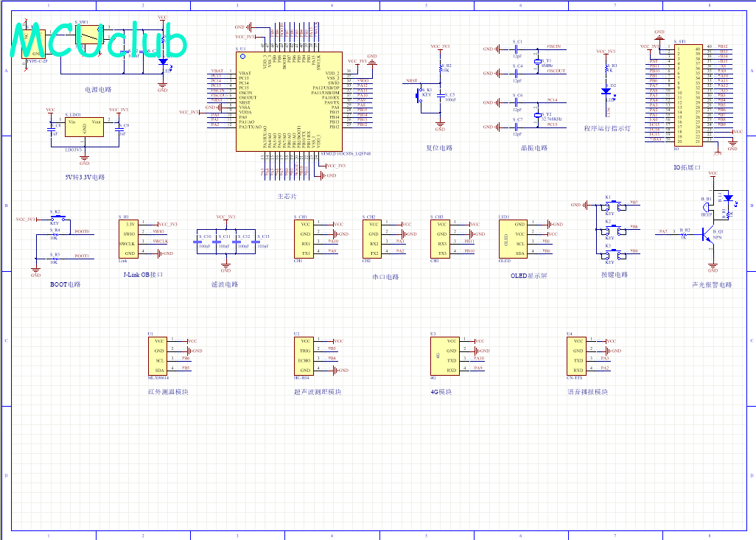Select the S_C5 100nF reset capacitor
This screenshot has height=540, width=756.
pyautogui.click(x=441, y=96)
